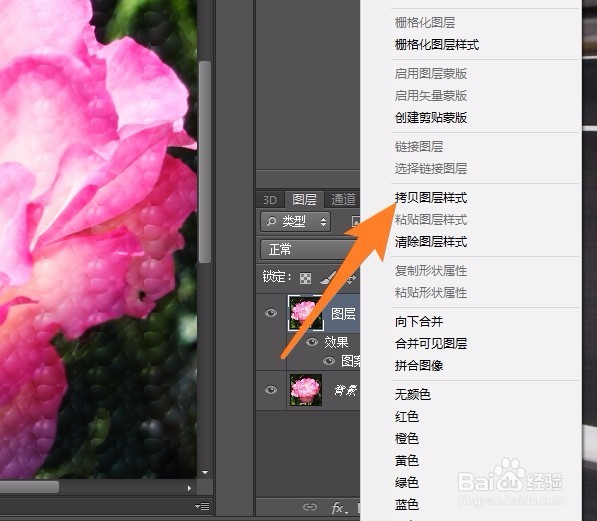The image size is (597, 521).
Task: Choose 拼合图像 menu entry
Action: [x=419, y=366]
